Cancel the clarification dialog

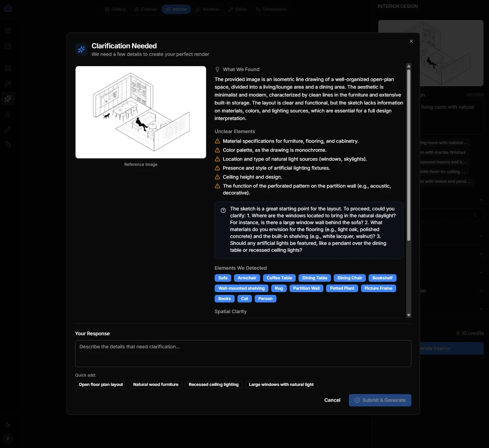pyautogui.click(x=332, y=400)
